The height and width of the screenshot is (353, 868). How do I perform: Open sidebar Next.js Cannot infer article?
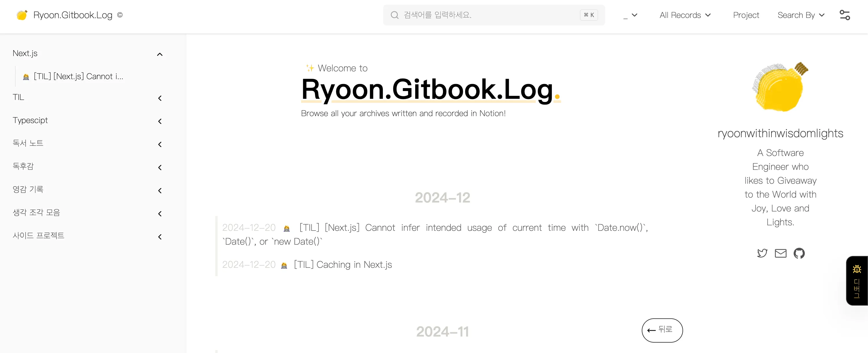point(78,77)
